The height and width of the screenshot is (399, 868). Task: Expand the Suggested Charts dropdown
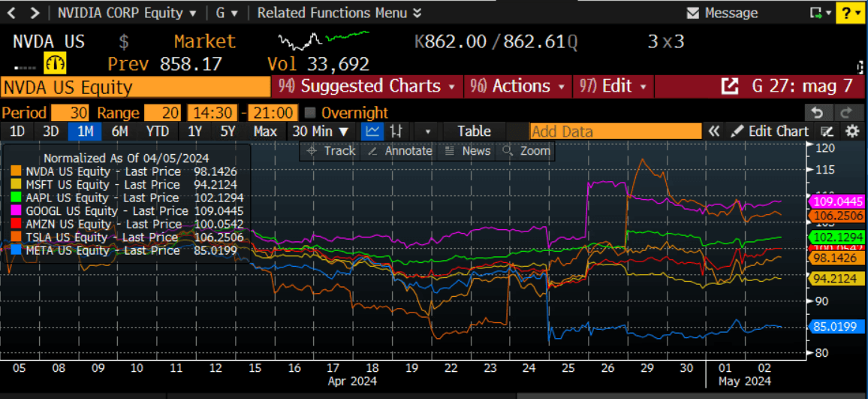[367, 86]
